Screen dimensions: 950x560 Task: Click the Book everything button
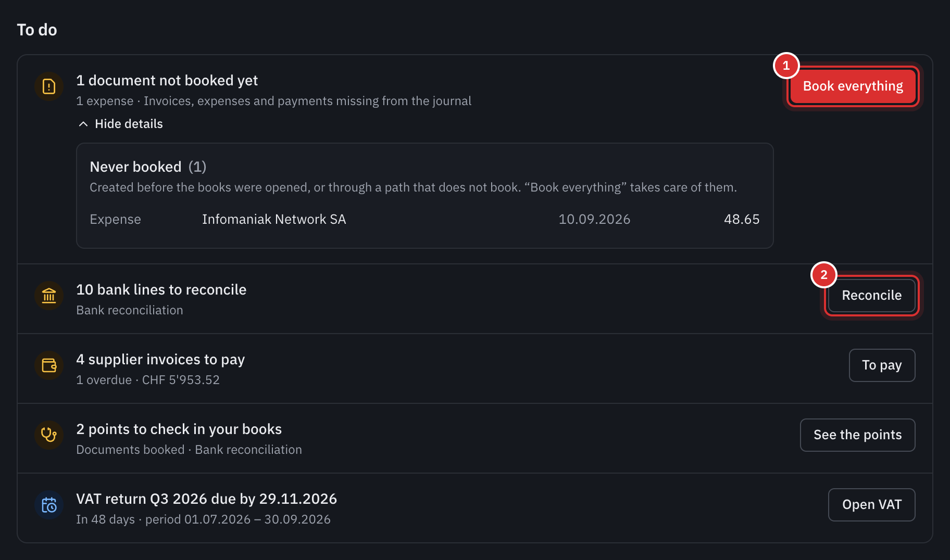coord(853,86)
